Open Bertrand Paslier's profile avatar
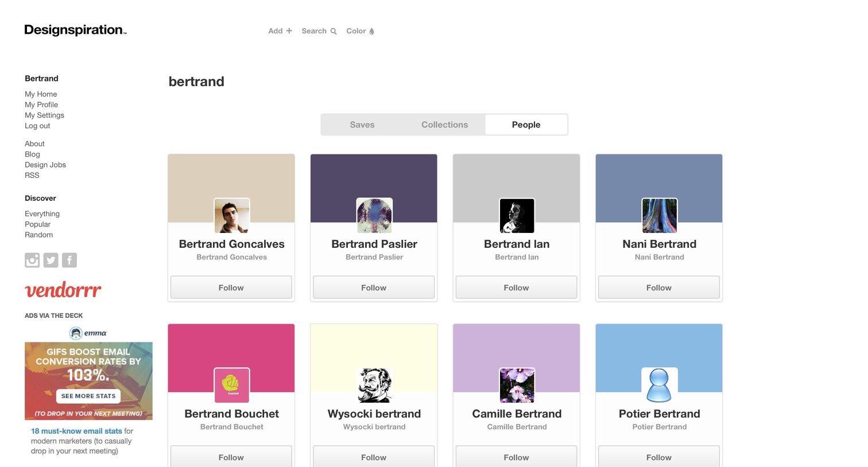868x467 pixels. coord(374,216)
